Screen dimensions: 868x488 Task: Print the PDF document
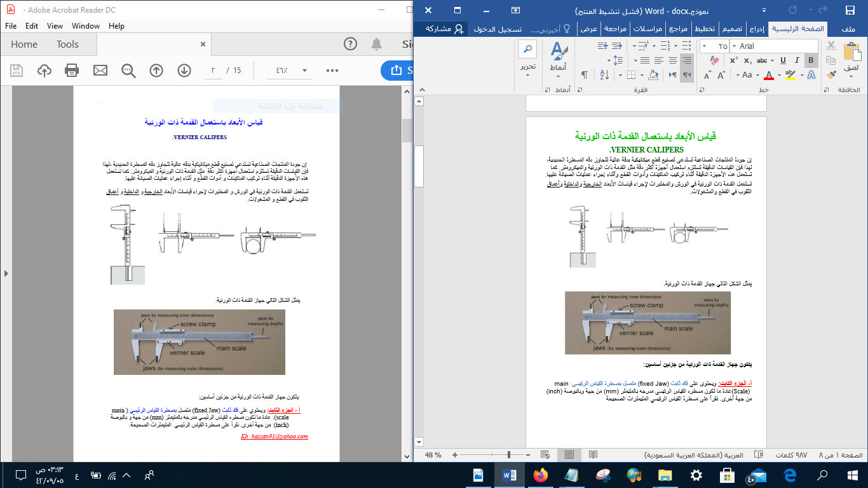71,71
